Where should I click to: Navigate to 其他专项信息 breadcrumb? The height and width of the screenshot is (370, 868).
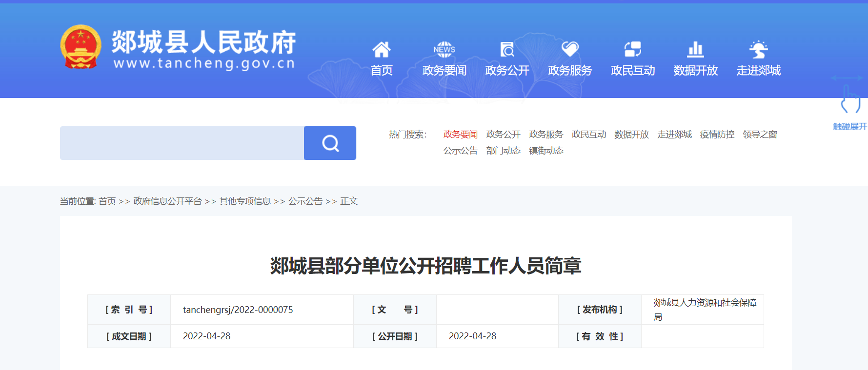[x=245, y=201]
